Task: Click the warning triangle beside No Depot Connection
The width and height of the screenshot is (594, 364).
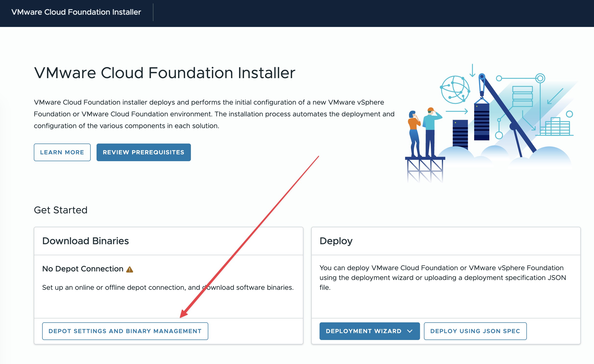Action: click(x=129, y=269)
